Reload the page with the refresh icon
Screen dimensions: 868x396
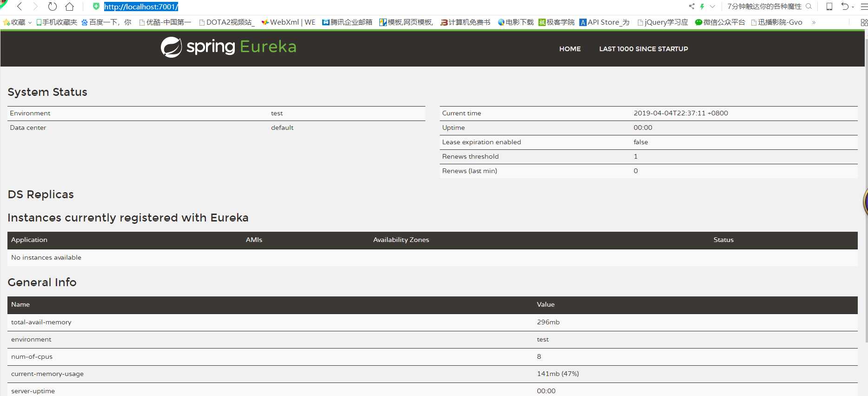coord(53,7)
